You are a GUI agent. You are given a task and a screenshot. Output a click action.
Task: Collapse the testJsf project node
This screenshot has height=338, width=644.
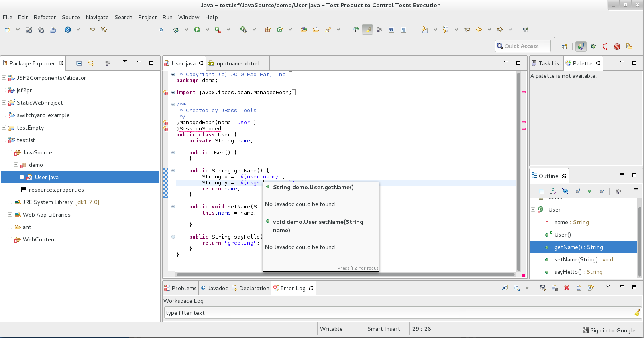[x=4, y=140]
